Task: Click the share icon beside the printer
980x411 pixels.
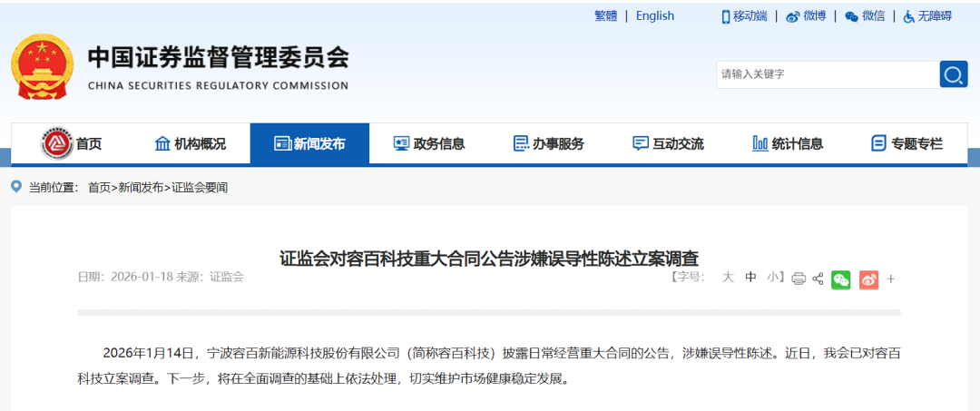Action: 818,279
